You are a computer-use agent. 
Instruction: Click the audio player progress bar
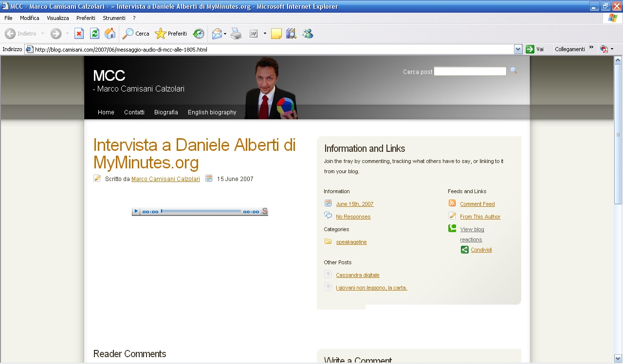201,211
